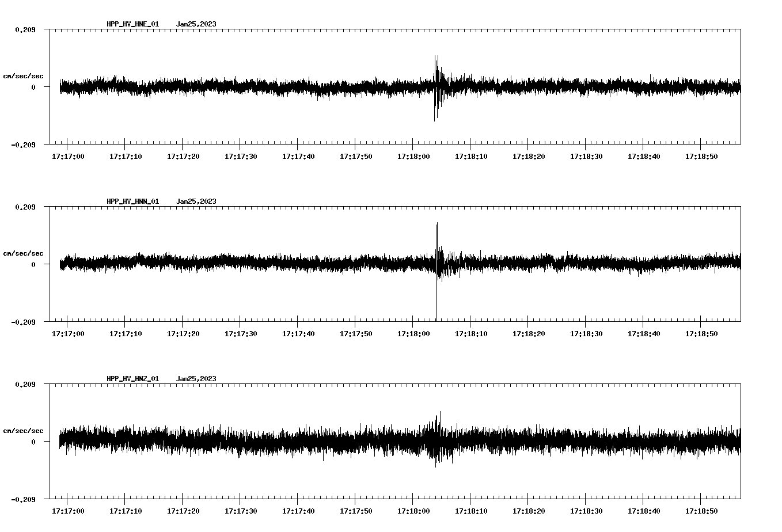This screenshot has height=532, width=782.
Task: Click the 17:18:30 time label under HNZ plot
Action: [586, 511]
